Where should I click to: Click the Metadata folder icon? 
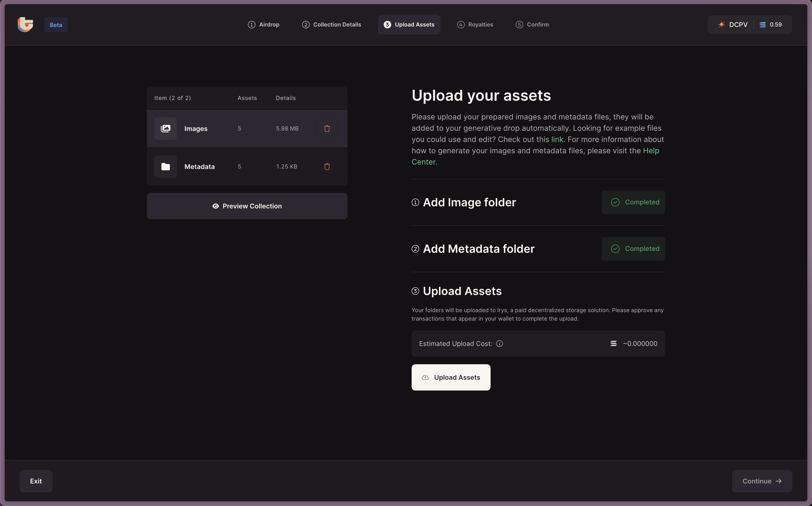click(x=165, y=167)
